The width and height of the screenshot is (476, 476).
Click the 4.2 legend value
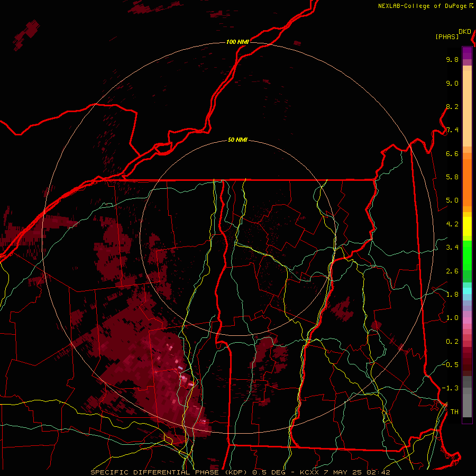click(452, 224)
